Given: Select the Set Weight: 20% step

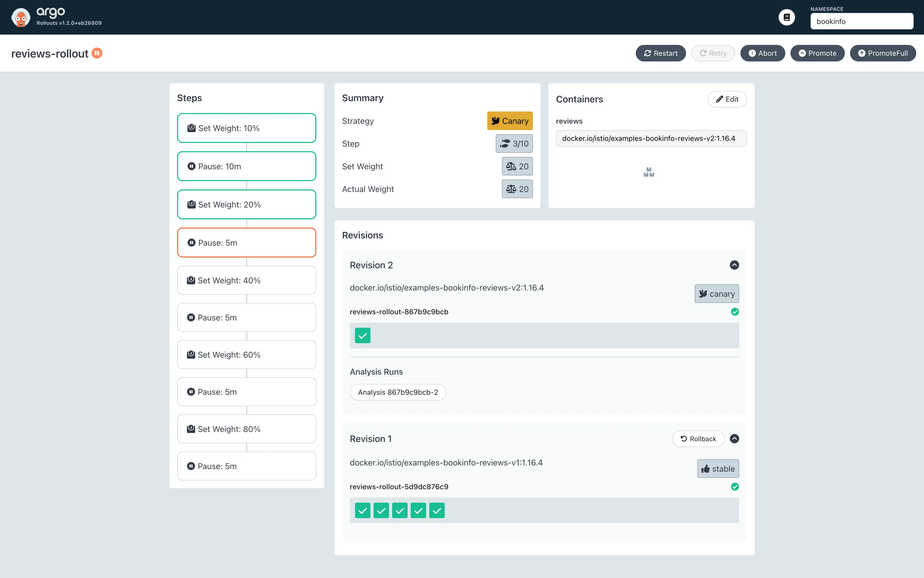Looking at the screenshot, I should coord(247,205).
